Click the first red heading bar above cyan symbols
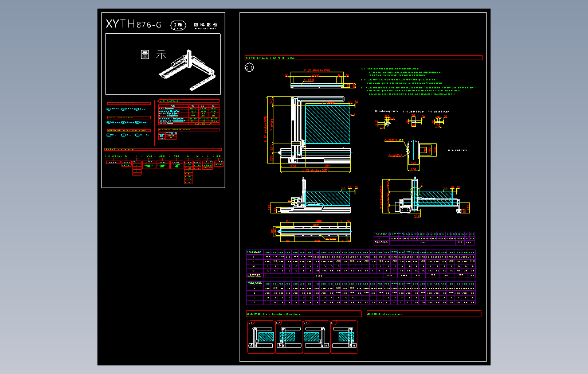The height and width of the screenshot is (374, 588). click(128, 103)
